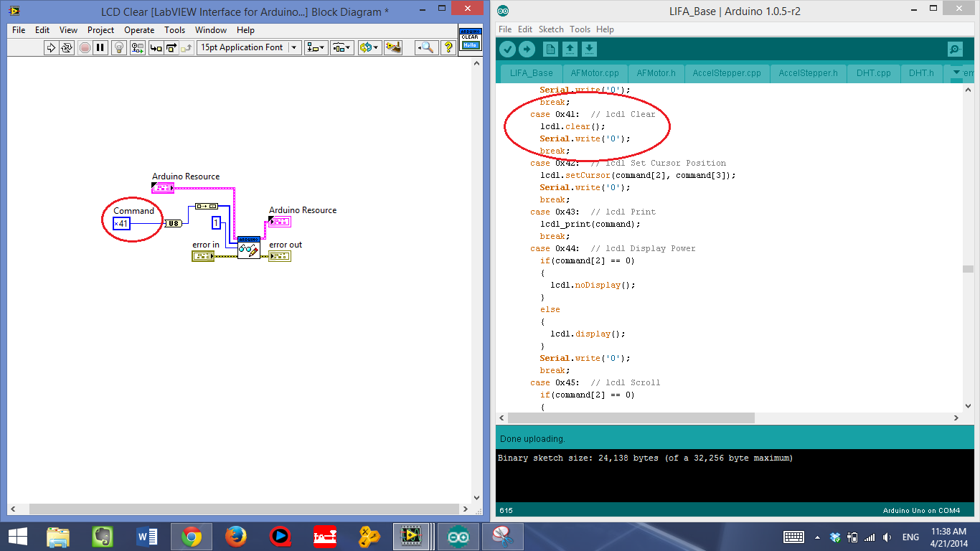Click the Pause button in LabVIEW toolbar
Screen dimensions: 980x551
pos(100,47)
